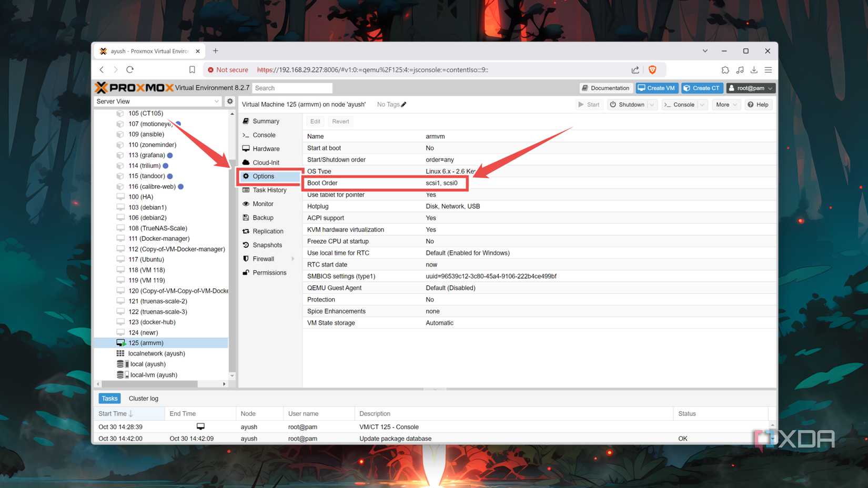Click the Create VM button

[657, 88]
